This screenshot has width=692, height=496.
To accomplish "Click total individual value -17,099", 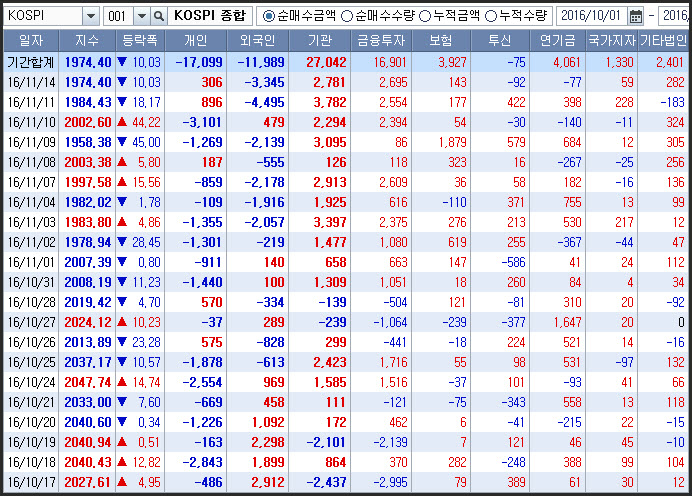I will pyautogui.click(x=199, y=62).
